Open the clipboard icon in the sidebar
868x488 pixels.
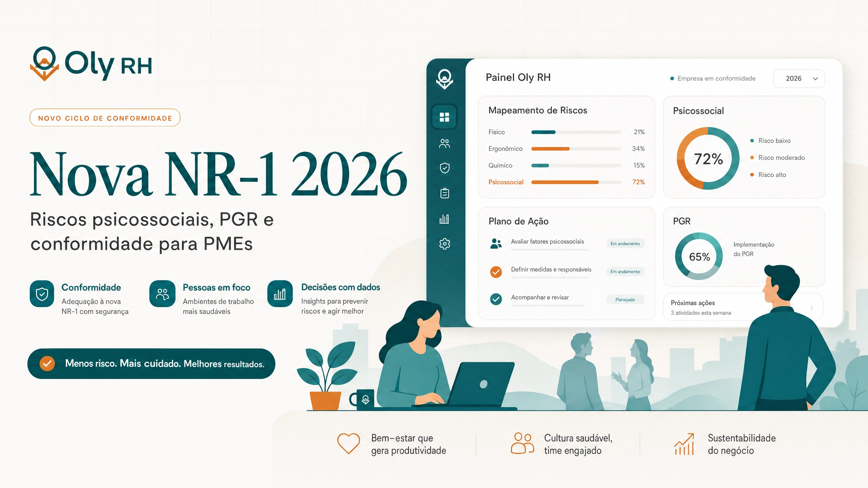point(445,193)
